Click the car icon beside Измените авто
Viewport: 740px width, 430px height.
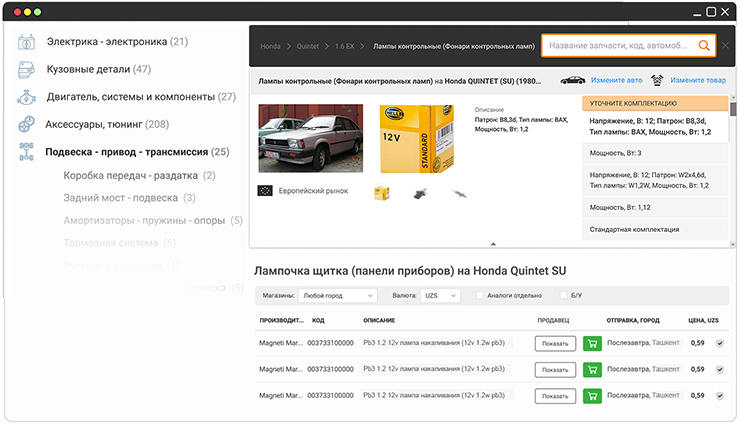(572, 80)
